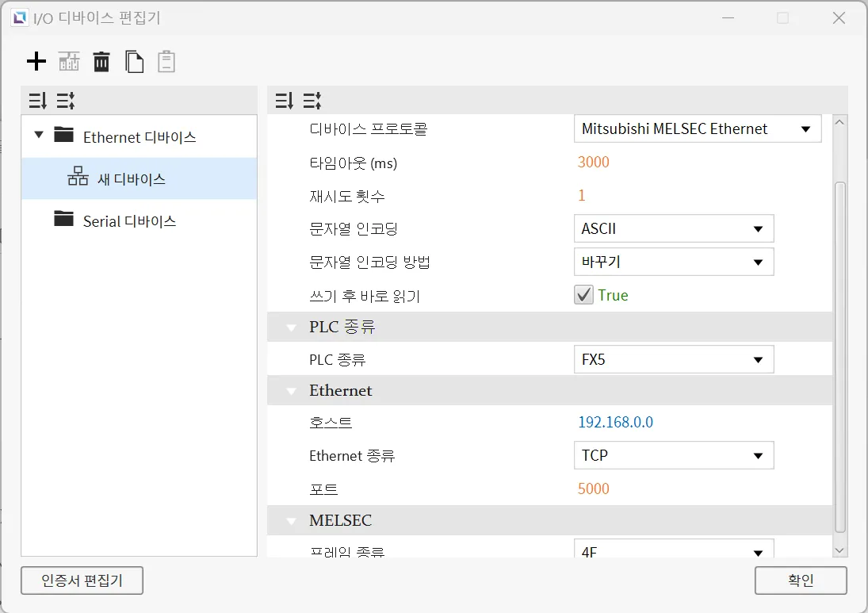The image size is (868, 613).
Task: Click the host field 192.168.0.0
Action: click(x=615, y=422)
